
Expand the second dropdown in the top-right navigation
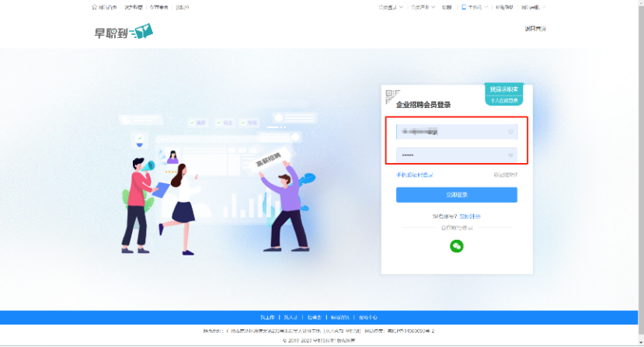pyautogui.click(x=423, y=8)
